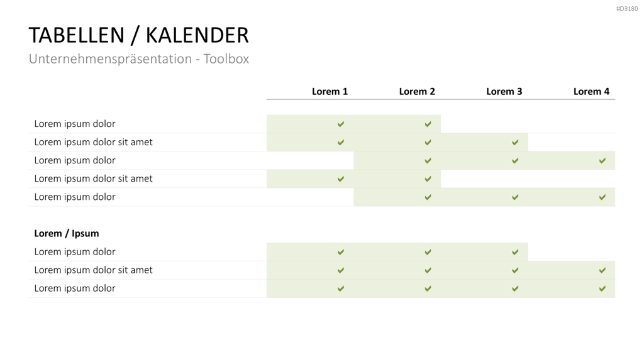The height and width of the screenshot is (362, 644).
Task: Click the #D3180 slide code label
Action: click(x=627, y=9)
